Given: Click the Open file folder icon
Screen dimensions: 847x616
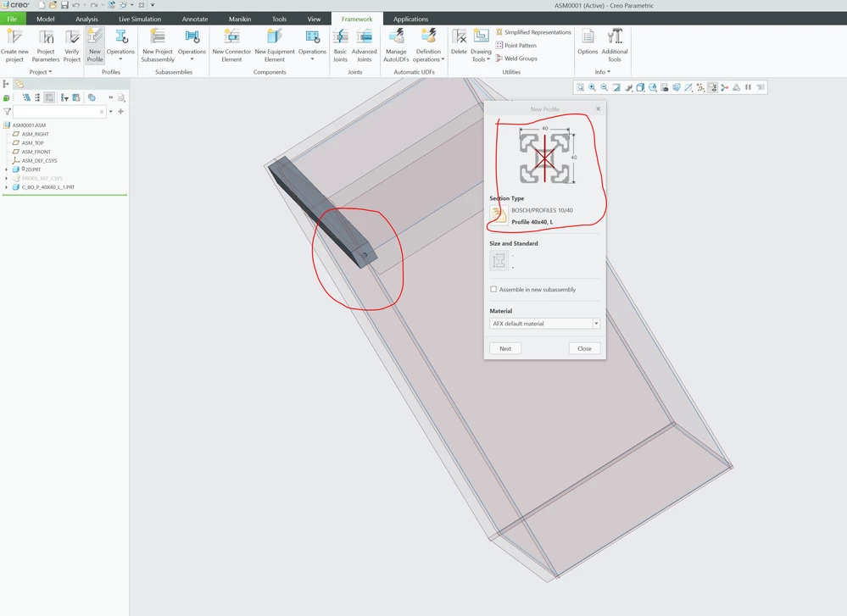Looking at the screenshot, I should coord(53,5).
